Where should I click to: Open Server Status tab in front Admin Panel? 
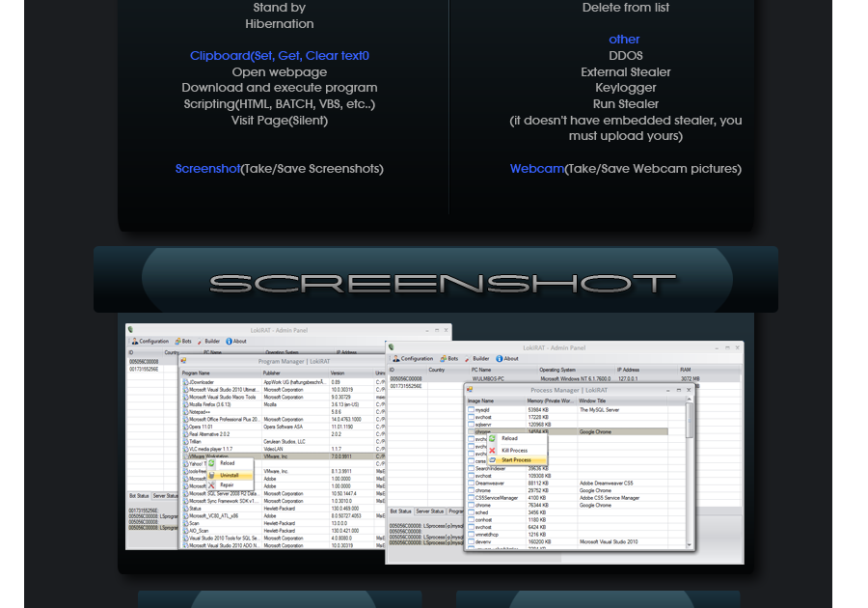click(430, 511)
